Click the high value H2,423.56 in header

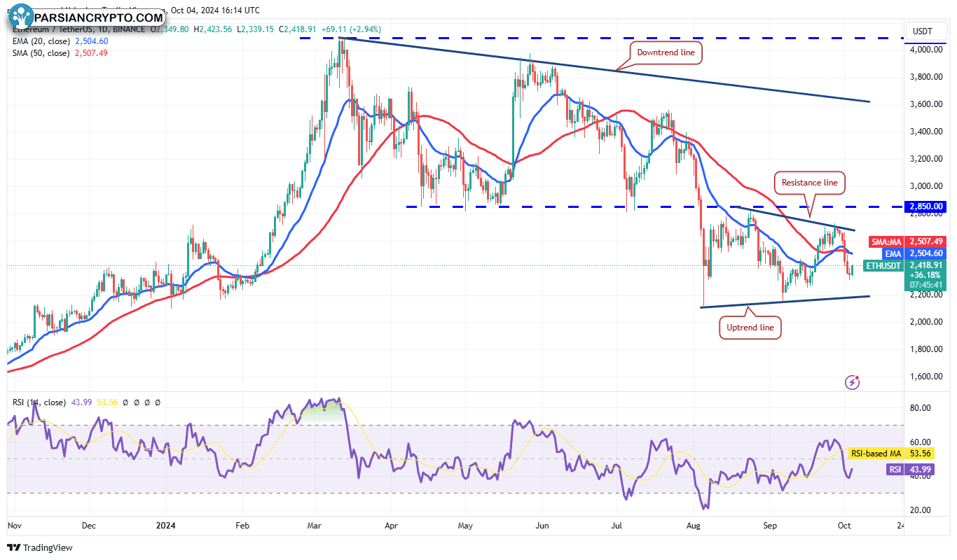214,29
